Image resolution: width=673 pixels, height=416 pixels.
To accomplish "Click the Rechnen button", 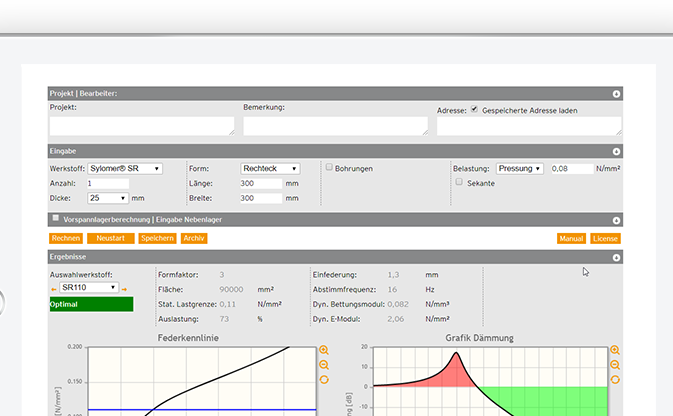I will 66,238.
